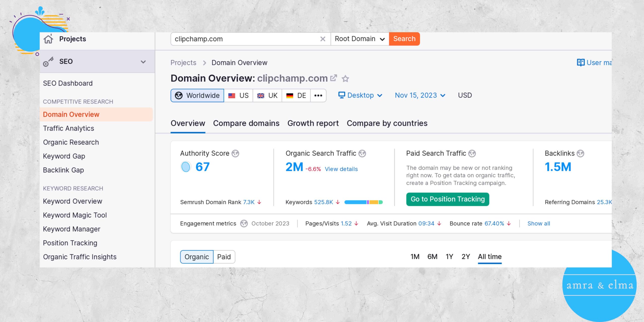
Task: Click the Projects home icon
Action: 48,39
